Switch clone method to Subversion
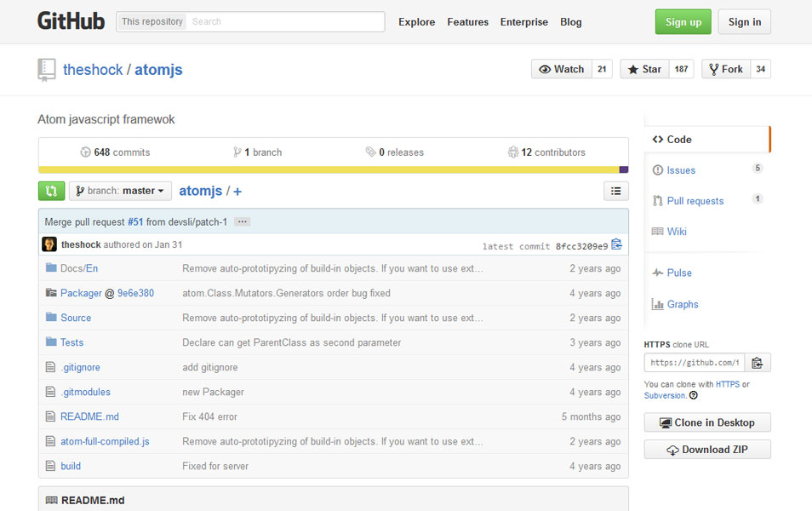Image resolution: width=812 pixels, height=511 pixels. pos(665,395)
